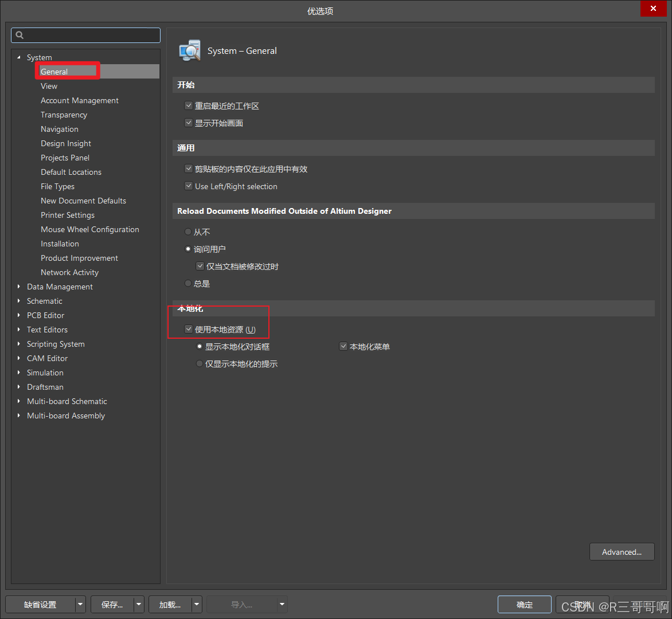Close the preferences dialog with red X
The width and height of the screenshot is (672, 619).
click(653, 9)
